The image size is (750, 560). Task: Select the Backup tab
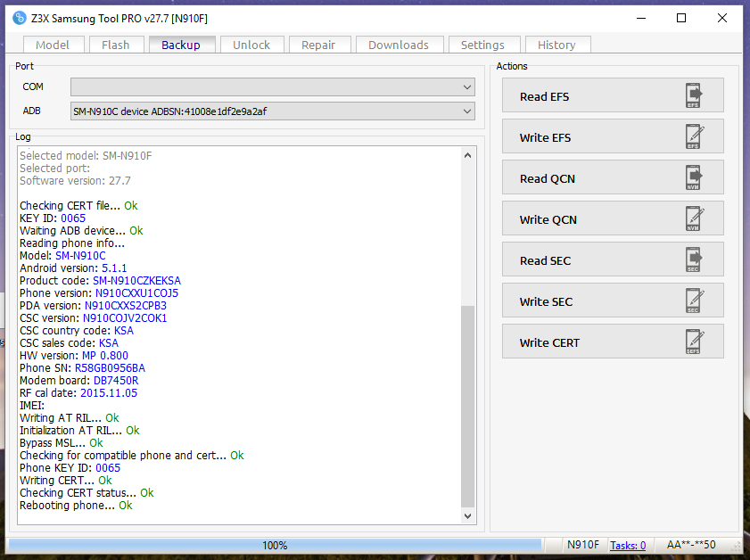181,45
